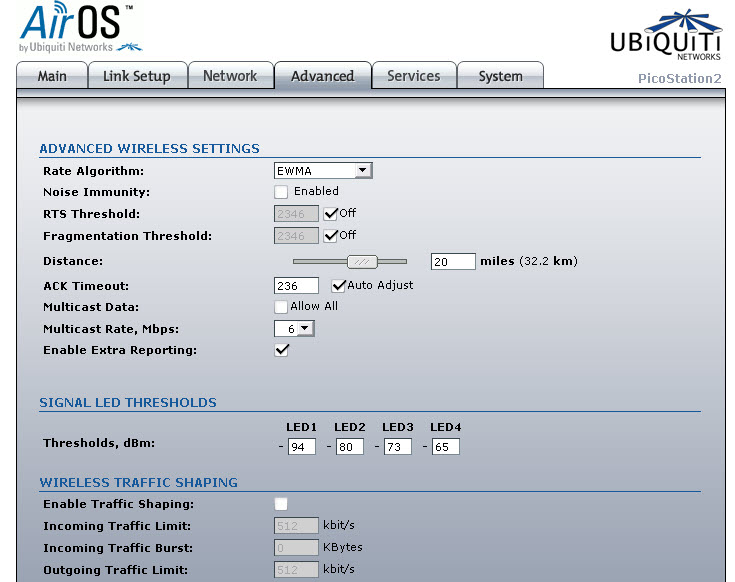Click the Incoming Traffic Burst field
Viewport: 735px width, 582px height.
click(296, 547)
